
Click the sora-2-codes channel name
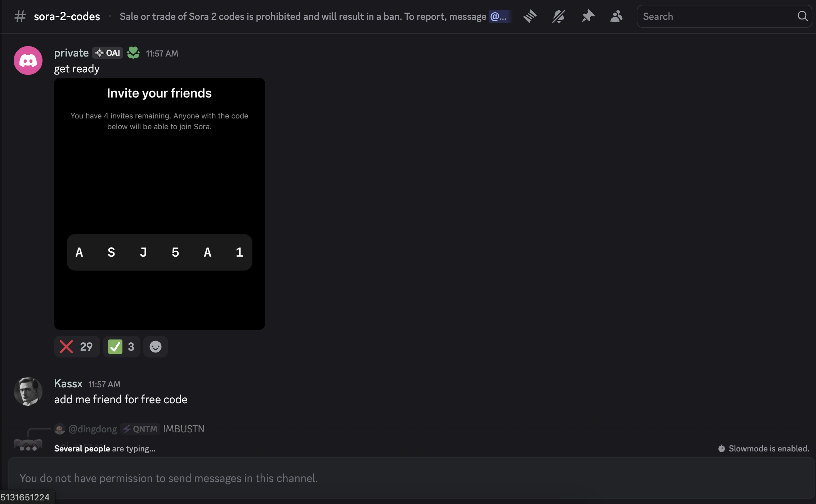(x=67, y=17)
